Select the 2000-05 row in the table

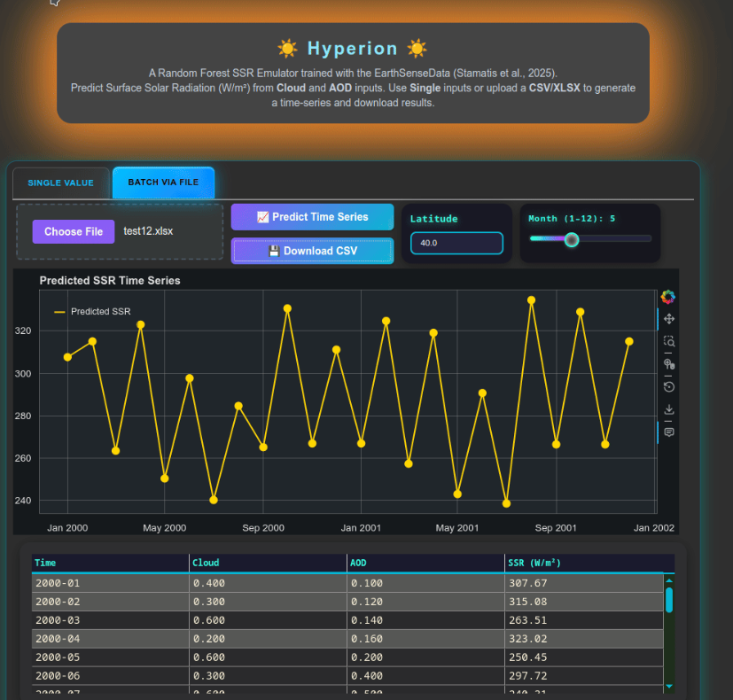(x=266, y=657)
